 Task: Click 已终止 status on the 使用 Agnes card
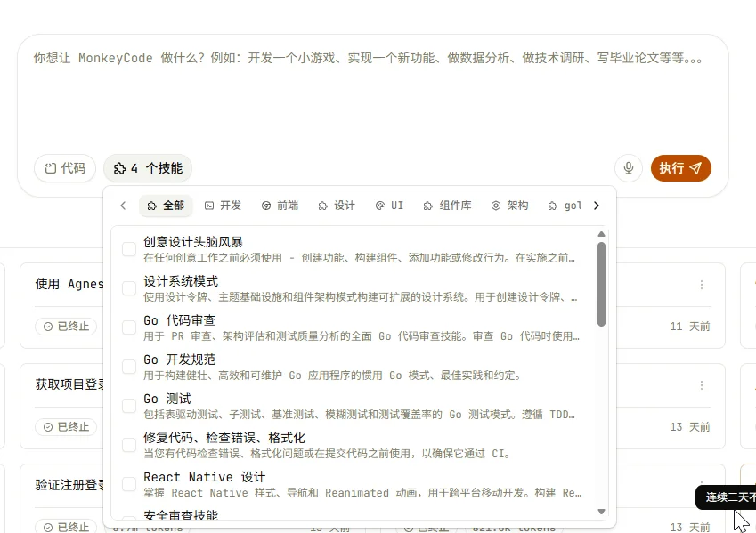coord(66,327)
